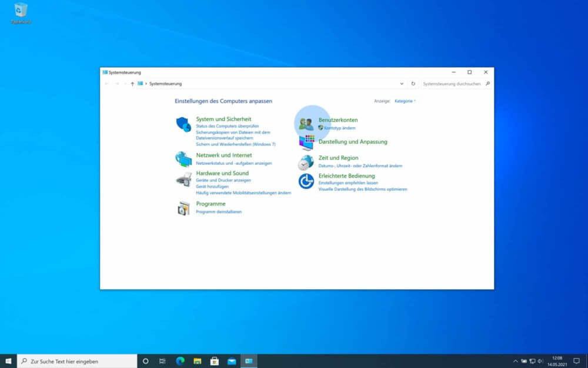Click the Netzwerk und Internet monitor icon
Viewport: 588px width, 368px height.
coord(185,158)
